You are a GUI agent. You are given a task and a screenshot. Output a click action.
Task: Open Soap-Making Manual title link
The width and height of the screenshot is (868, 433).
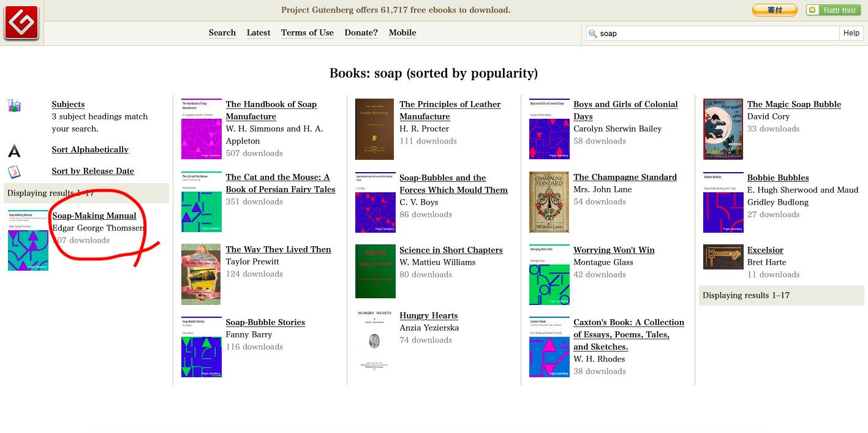pos(94,216)
